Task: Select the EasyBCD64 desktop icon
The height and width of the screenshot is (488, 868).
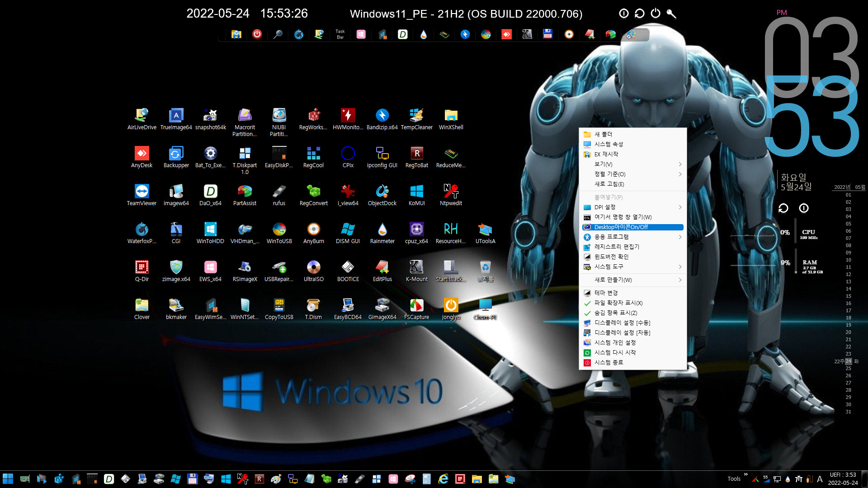Action: click(348, 309)
